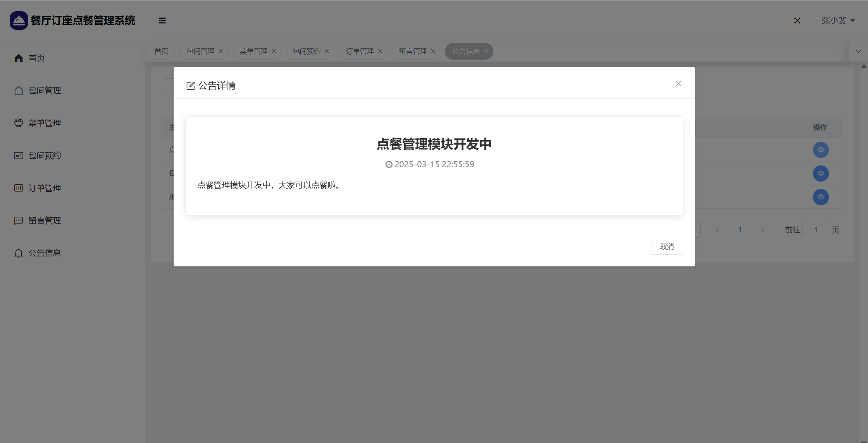
Task: Click eye view icon in first row
Action: click(x=821, y=150)
